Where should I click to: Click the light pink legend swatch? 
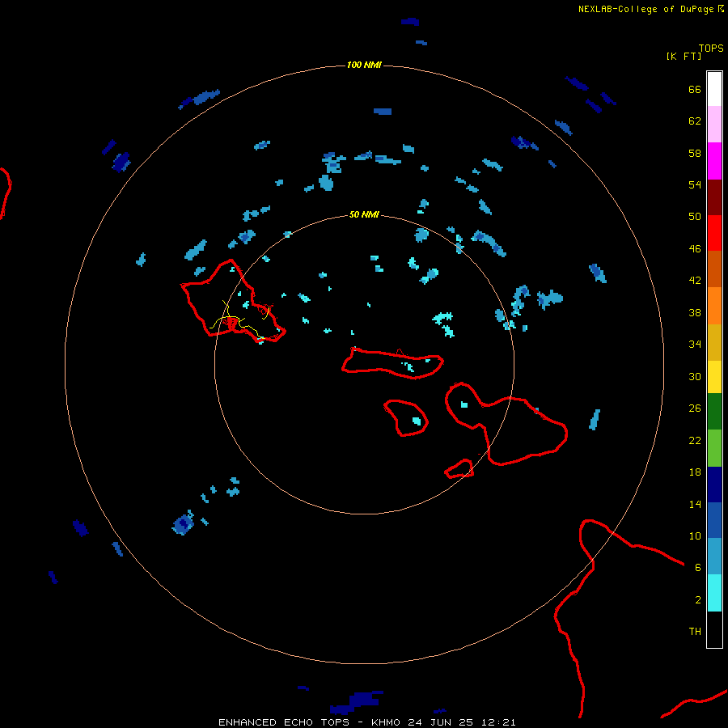click(x=714, y=125)
